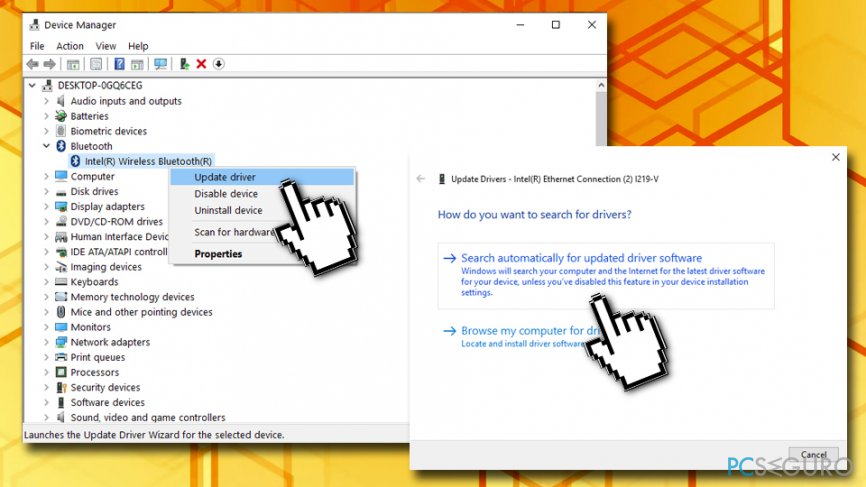Click the black down-arrow Disable device icon
Image resolution: width=866 pixels, height=487 pixels.
[219, 64]
